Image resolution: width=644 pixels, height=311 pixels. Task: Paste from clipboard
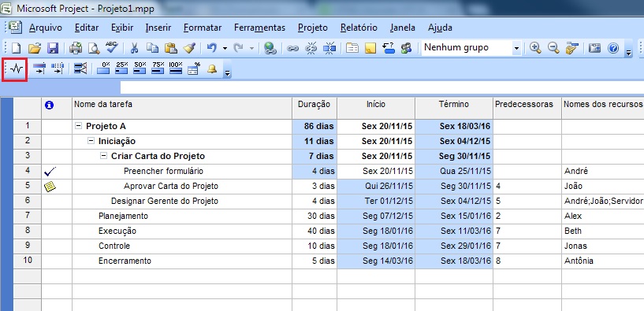click(x=171, y=48)
